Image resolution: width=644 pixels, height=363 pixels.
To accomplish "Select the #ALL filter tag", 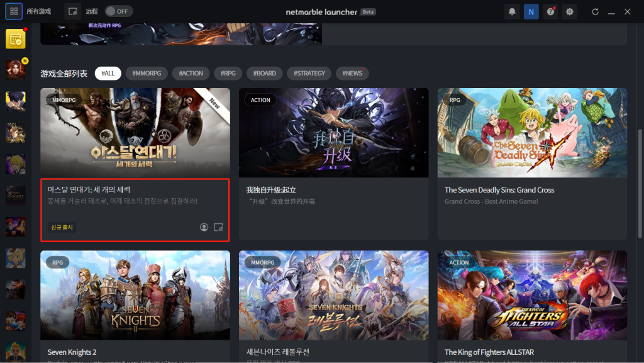I will coord(108,73).
